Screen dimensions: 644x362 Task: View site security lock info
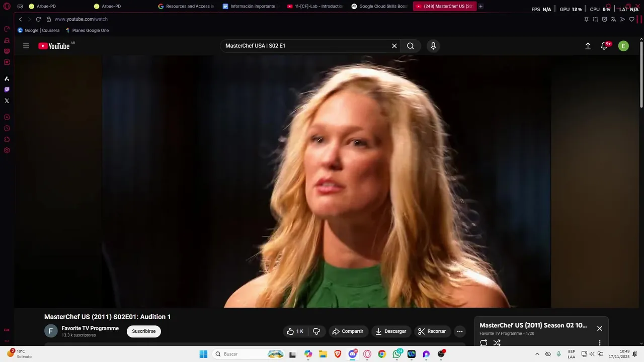[49, 19]
